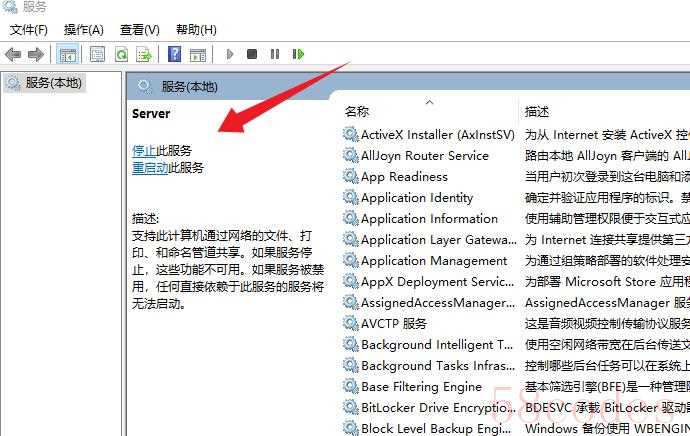Open Help with the question mark icon

click(x=174, y=54)
